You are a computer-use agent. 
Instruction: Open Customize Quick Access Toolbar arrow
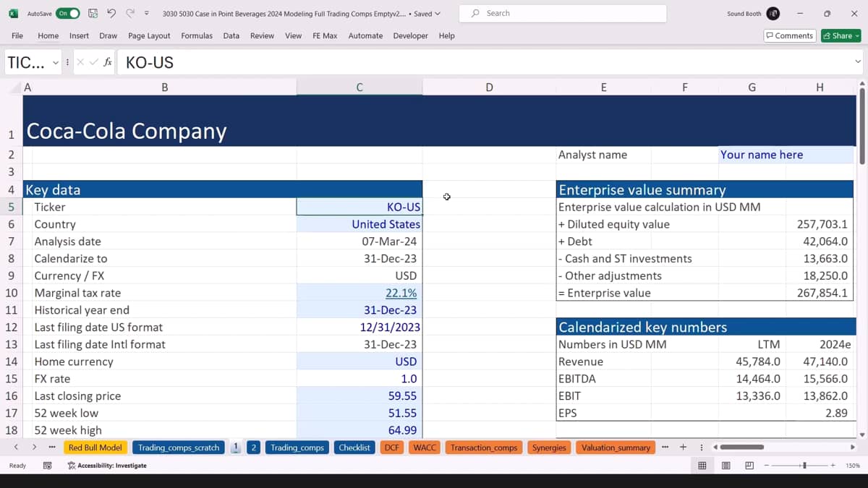(x=147, y=14)
